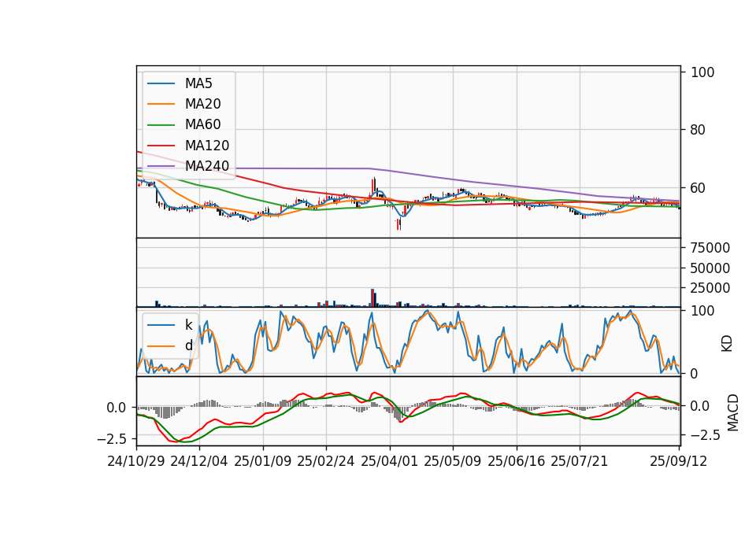Click the volume axis value 50000

pos(710,268)
